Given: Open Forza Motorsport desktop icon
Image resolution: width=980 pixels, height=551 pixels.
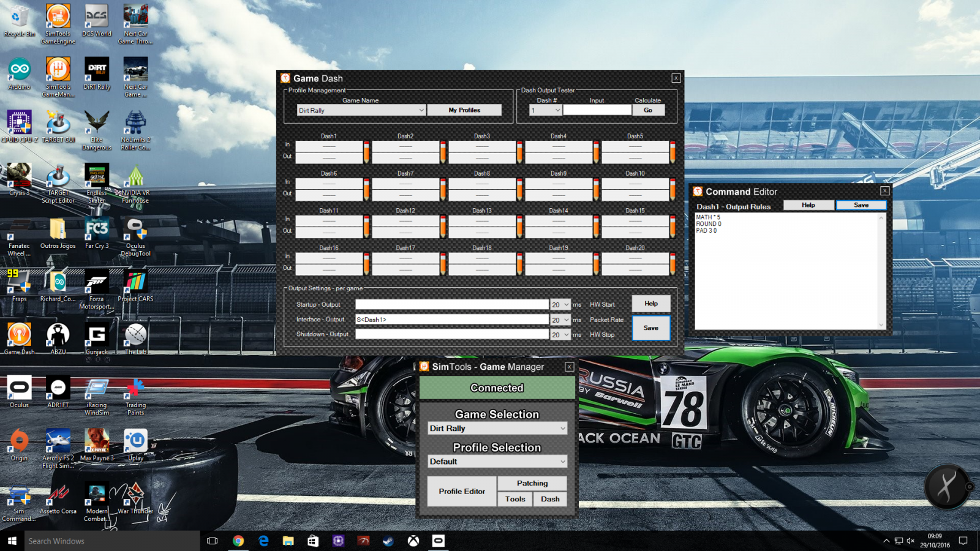Looking at the screenshot, I should pyautogui.click(x=97, y=289).
